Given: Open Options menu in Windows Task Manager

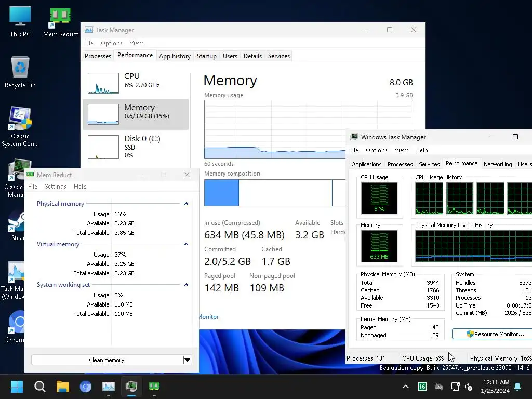Looking at the screenshot, I should (x=376, y=150).
